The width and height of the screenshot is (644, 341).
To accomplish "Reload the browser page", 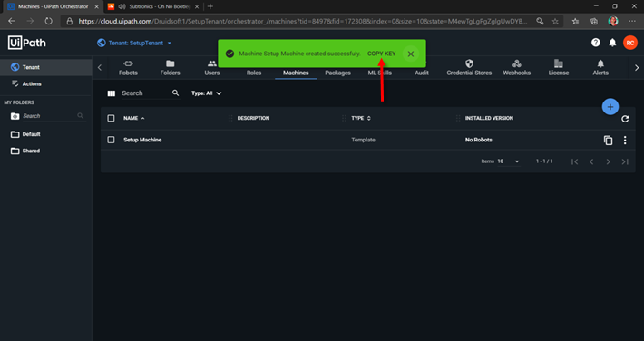I will (48, 21).
